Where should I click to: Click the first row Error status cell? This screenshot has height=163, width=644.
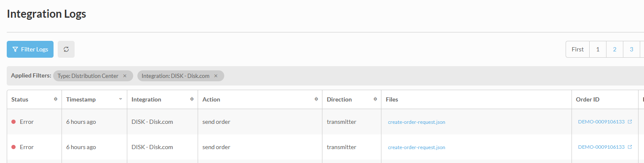[x=34, y=122]
